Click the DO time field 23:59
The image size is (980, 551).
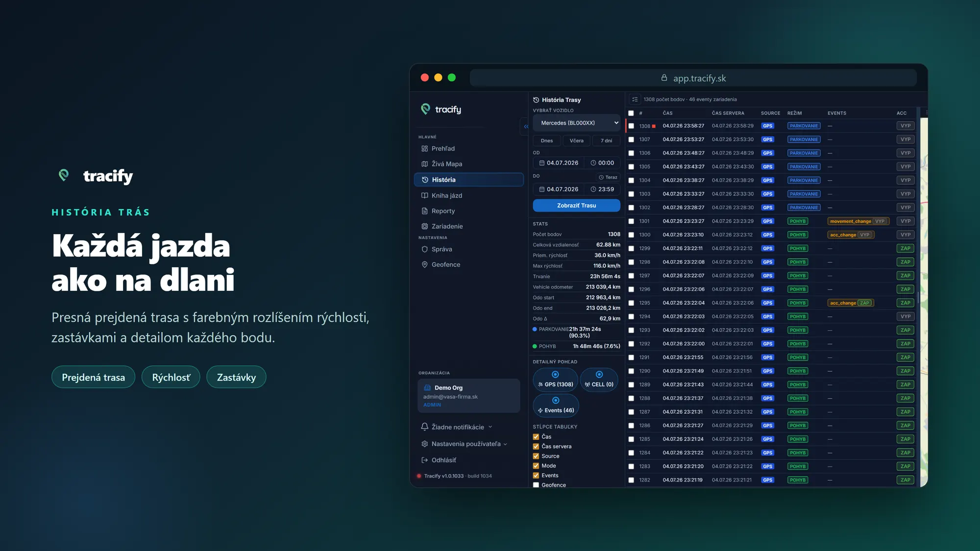(602, 190)
